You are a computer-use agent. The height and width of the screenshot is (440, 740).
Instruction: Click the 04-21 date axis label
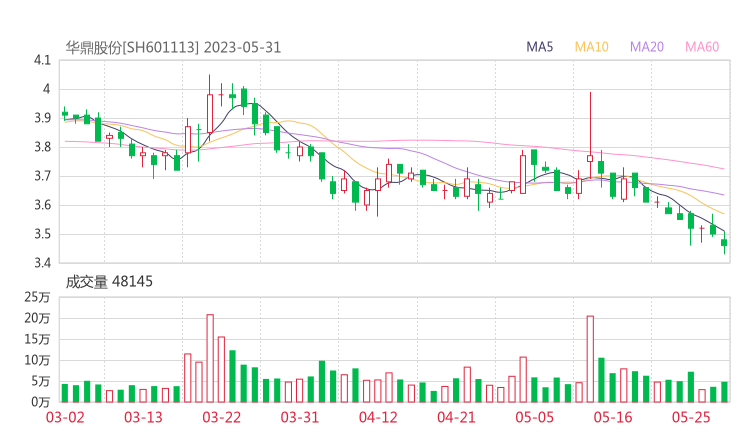pyautogui.click(x=456, y=417)
